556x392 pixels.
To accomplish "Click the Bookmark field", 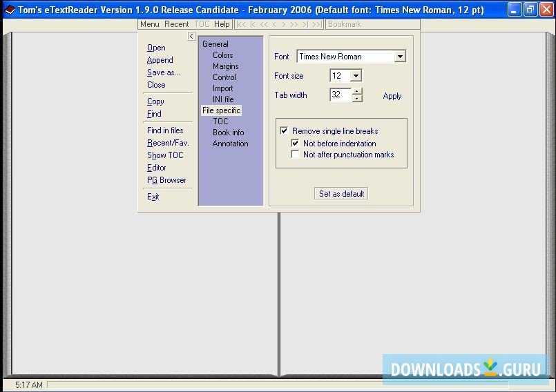I will pos(373,24).
